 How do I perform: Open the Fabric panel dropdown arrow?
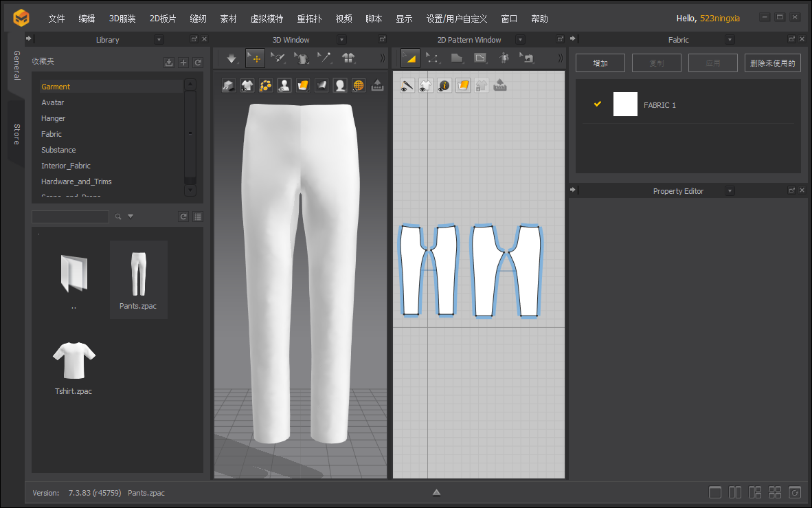coord(731,40)
